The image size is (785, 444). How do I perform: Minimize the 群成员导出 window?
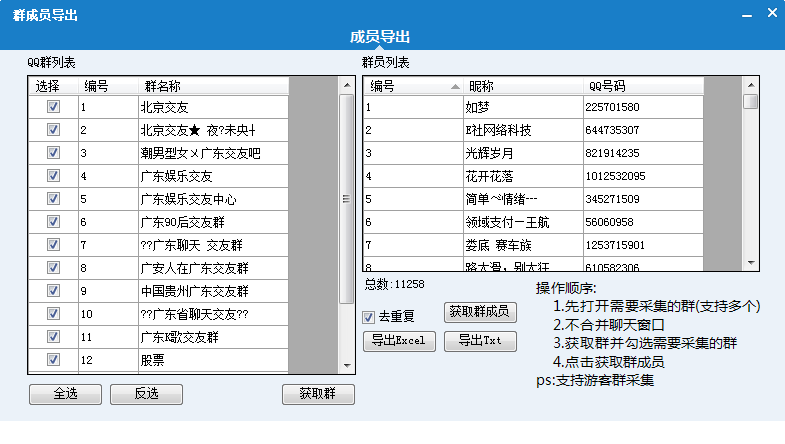[747, 15]
